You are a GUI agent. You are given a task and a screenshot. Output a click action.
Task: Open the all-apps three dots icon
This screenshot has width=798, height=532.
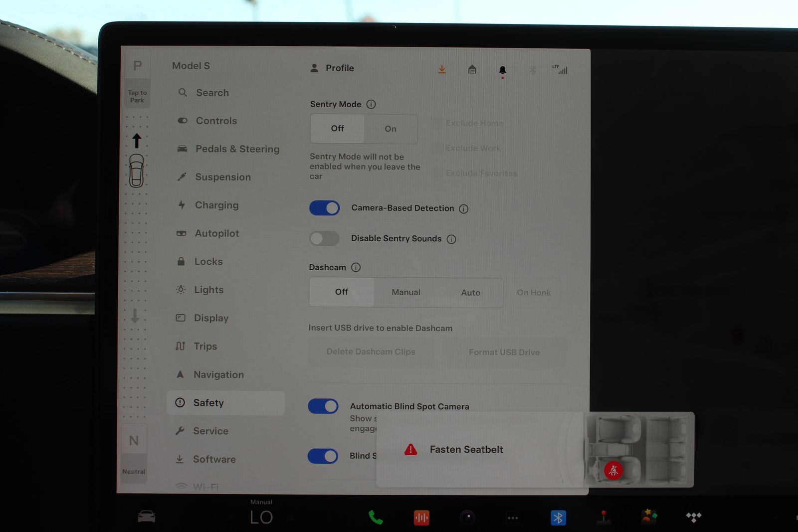click(513, 518)
